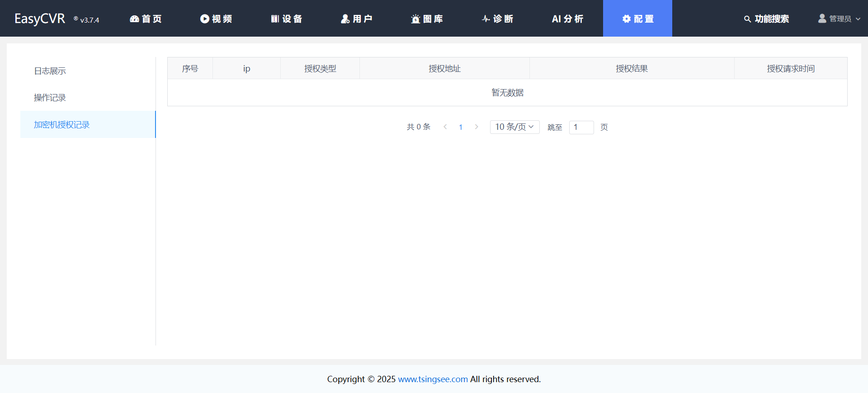
Task: Click the dashboard icon beside 首页
Action: [134, 19]
